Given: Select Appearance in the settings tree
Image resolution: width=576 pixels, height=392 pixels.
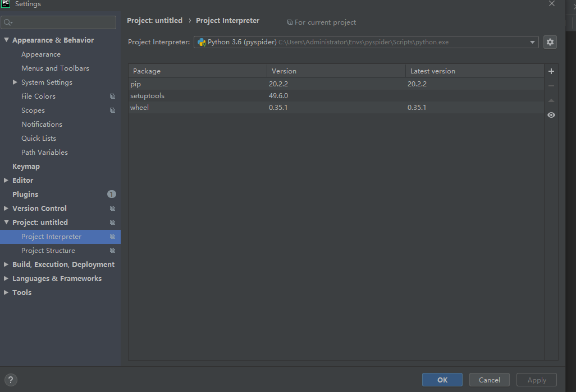Looking at the screenshot, I should tap(41, 54).
